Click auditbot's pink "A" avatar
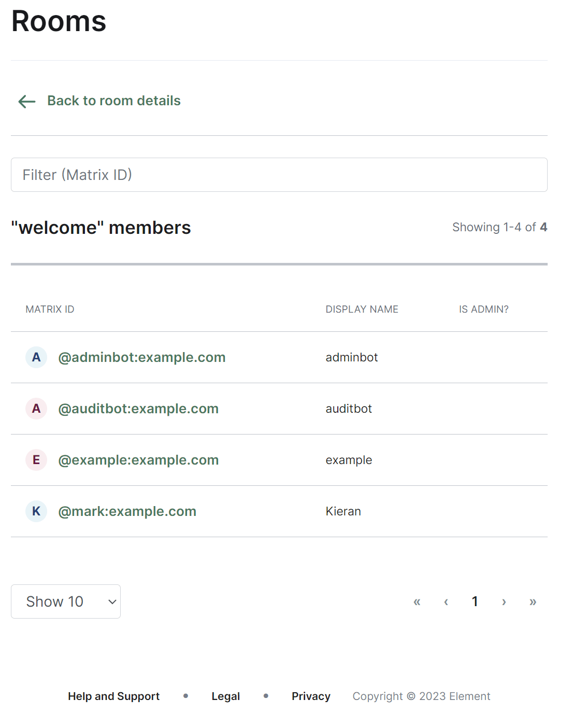This screenshot has width=587, height=728. 36,409
